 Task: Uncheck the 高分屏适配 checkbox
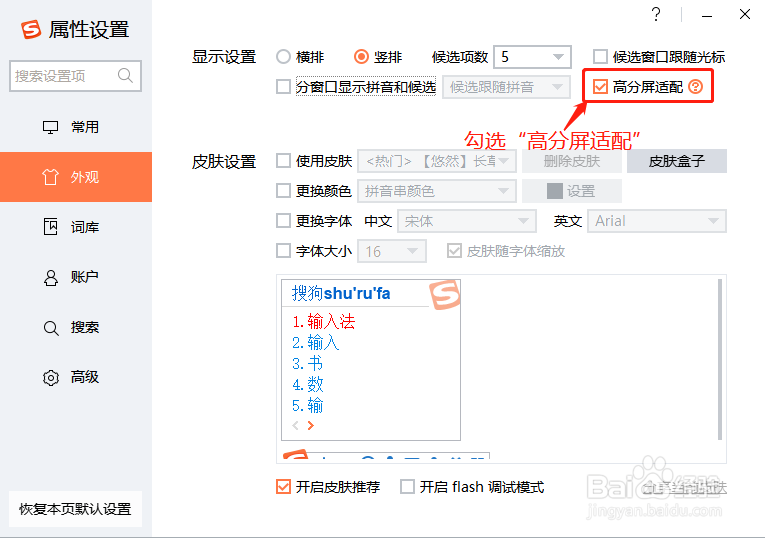(x=600, y=87)
